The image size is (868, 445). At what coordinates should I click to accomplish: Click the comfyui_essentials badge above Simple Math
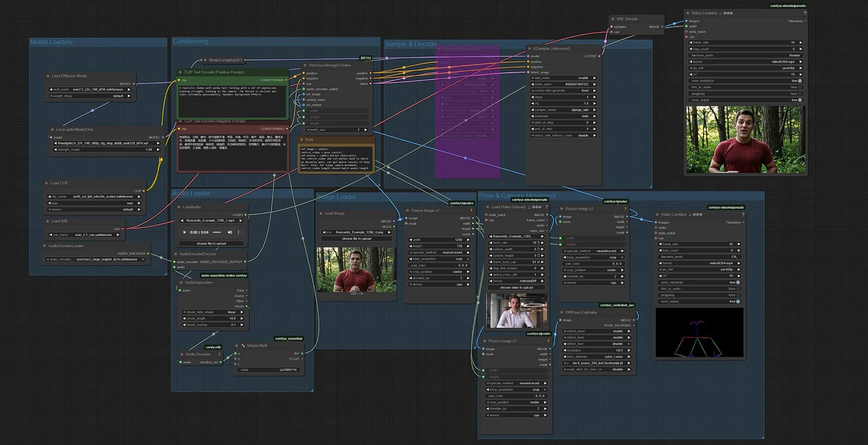(x=289, y=339)
